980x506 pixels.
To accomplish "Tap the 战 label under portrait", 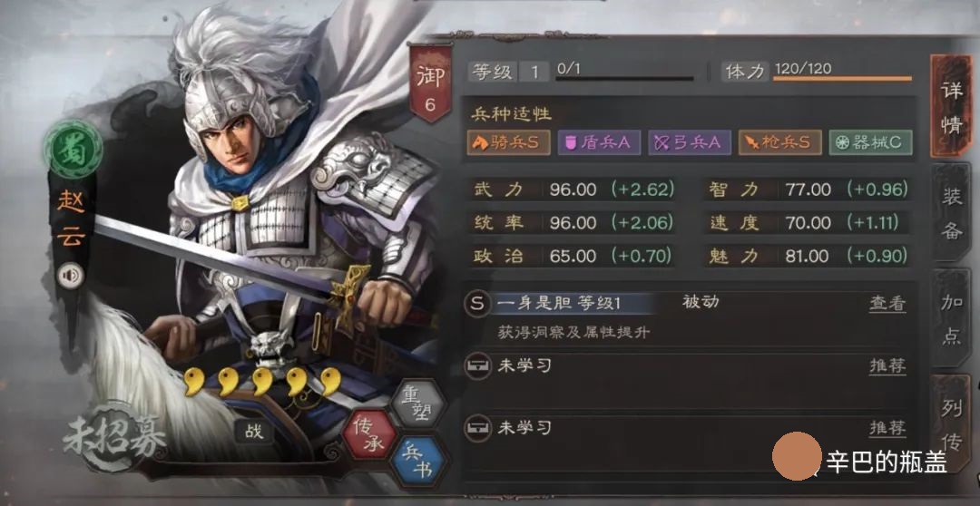I will (x=254, y=432).
